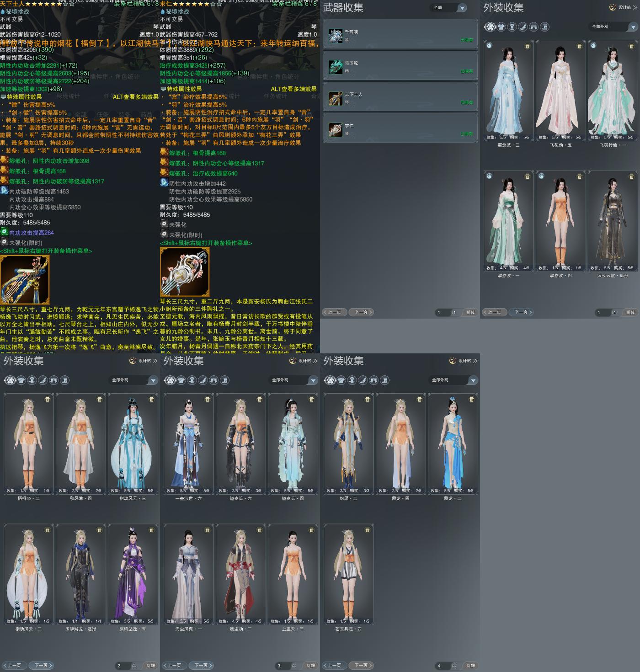Click the trash icon on 飞花劫·五 outfit
The height and width of the screenshot is (672, 640).
(580, 46)
